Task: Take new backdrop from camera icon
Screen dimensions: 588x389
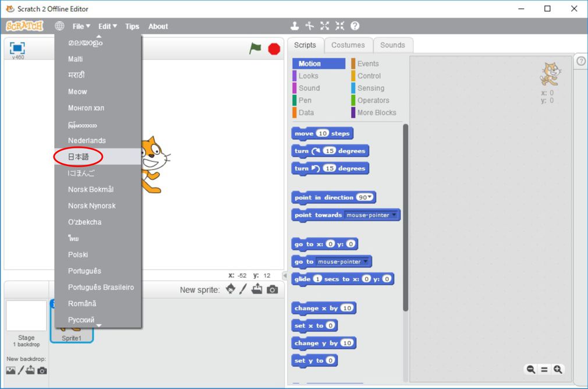Action: pos(42,370)
